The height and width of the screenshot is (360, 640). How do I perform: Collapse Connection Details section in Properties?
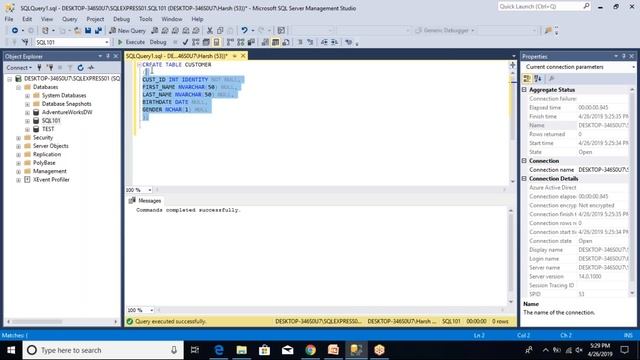tap(524, 178)
